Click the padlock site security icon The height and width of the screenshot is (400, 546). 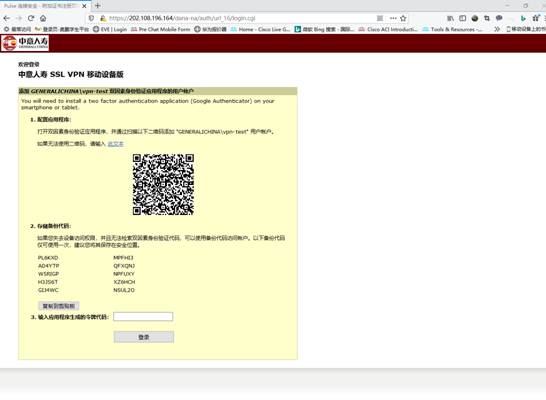(103, 18)
